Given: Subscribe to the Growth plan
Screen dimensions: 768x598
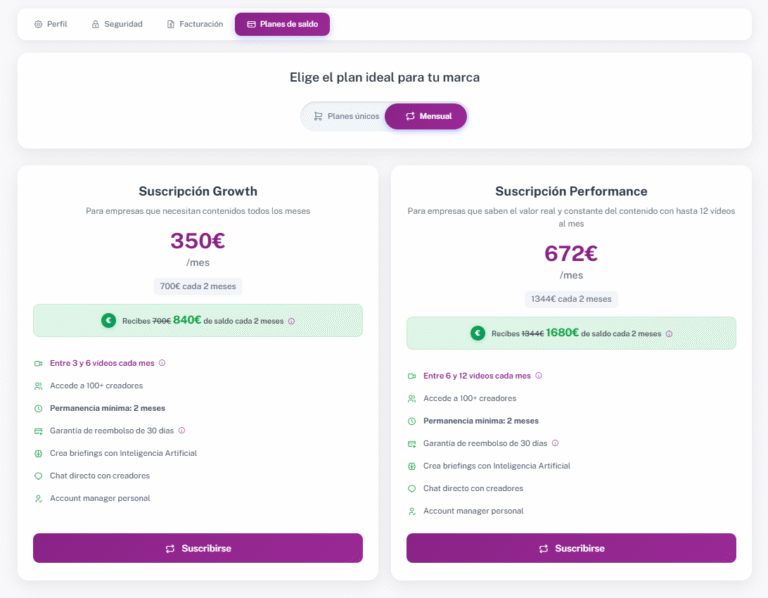Looking at the screenshot, I should point(198,548).
